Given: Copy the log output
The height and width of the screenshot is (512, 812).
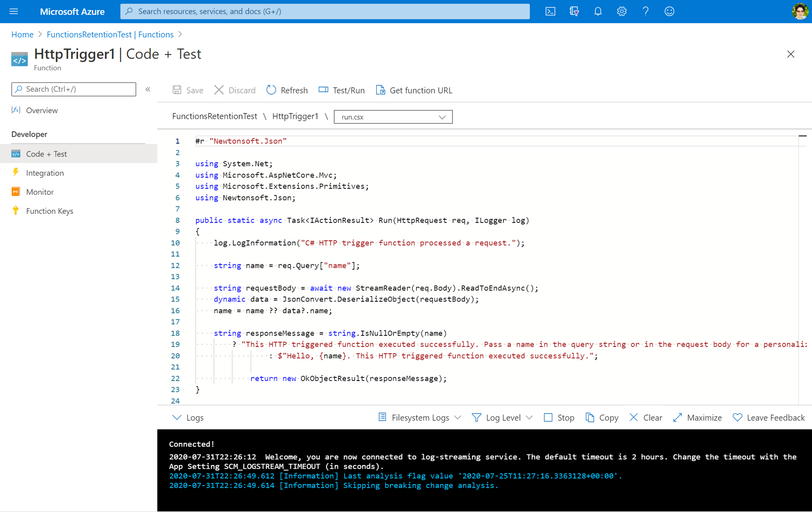Looking at the screenshot, I should [602, 417].
